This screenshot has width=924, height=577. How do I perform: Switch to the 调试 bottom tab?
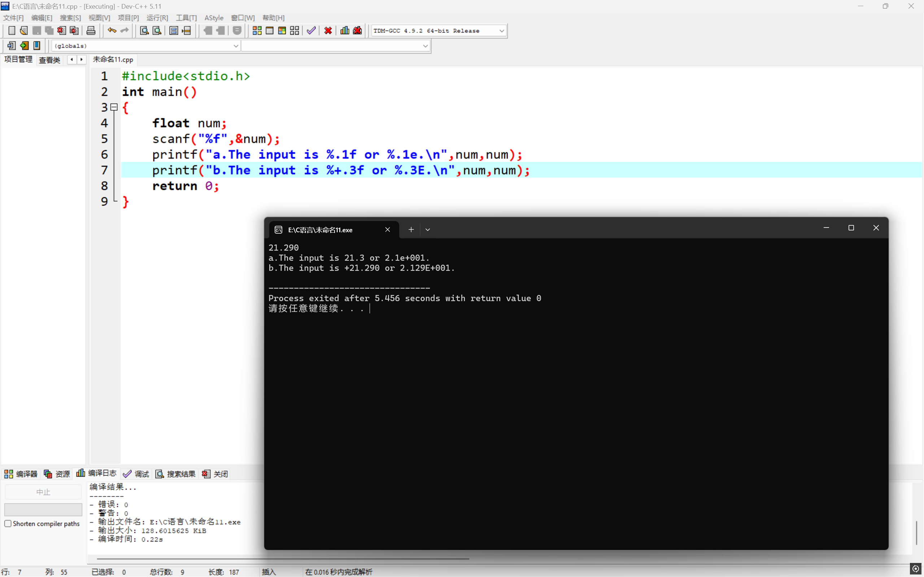136,474
